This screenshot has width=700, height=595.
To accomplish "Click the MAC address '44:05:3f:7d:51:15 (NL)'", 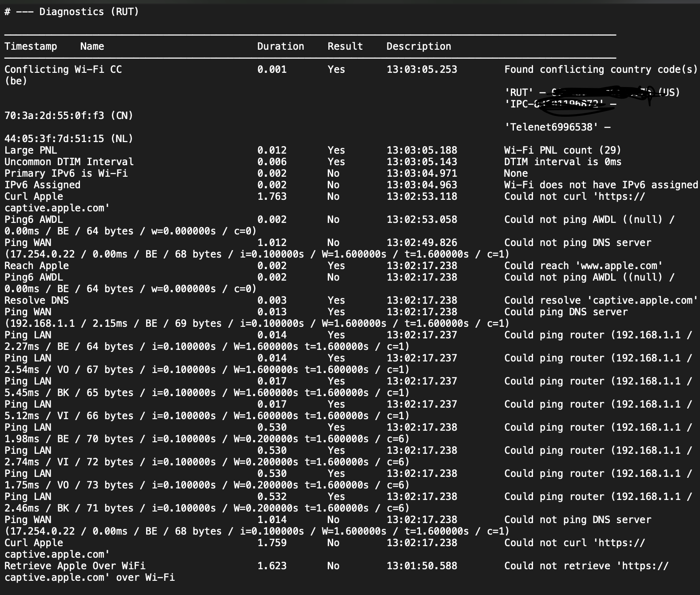I will click(x=69, y=139).
